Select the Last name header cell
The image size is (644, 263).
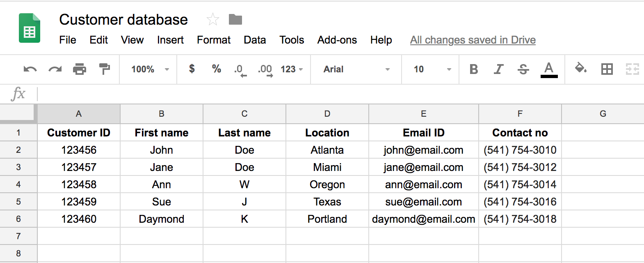(x=244, y=133)
